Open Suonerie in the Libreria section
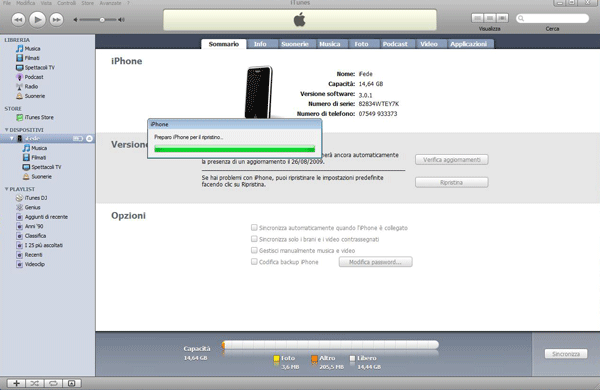 31,96
